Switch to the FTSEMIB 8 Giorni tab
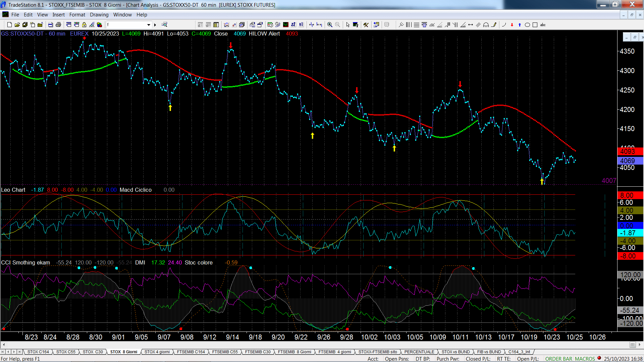644x362 pixels. pyautogui.click(x=294, y=352)
